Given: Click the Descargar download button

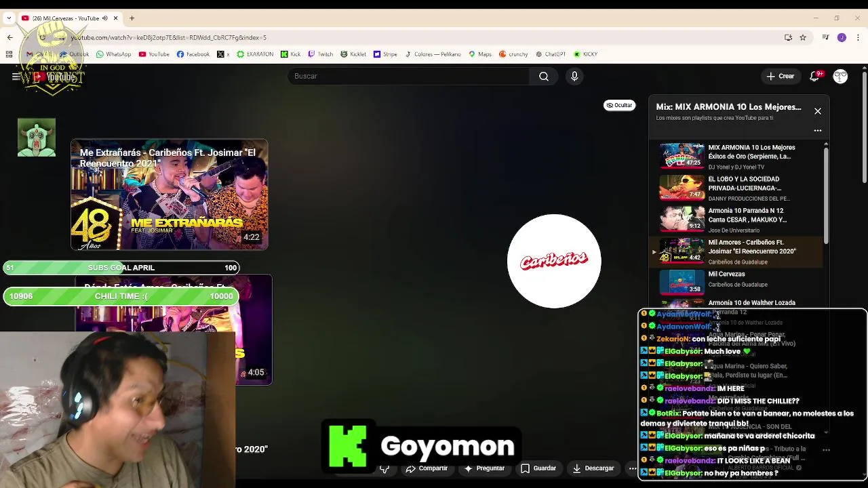Looking at the screenshot, I should [593, 468].
